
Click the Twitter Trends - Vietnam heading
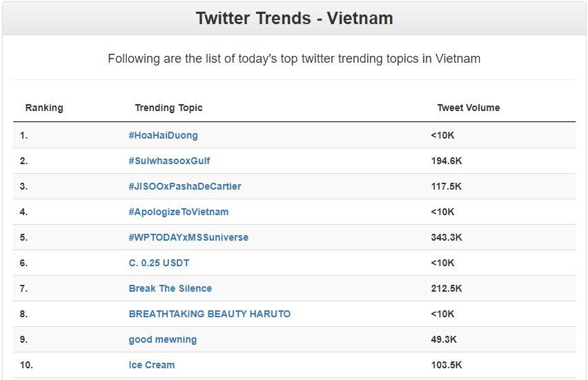click(x=294, y=18)
